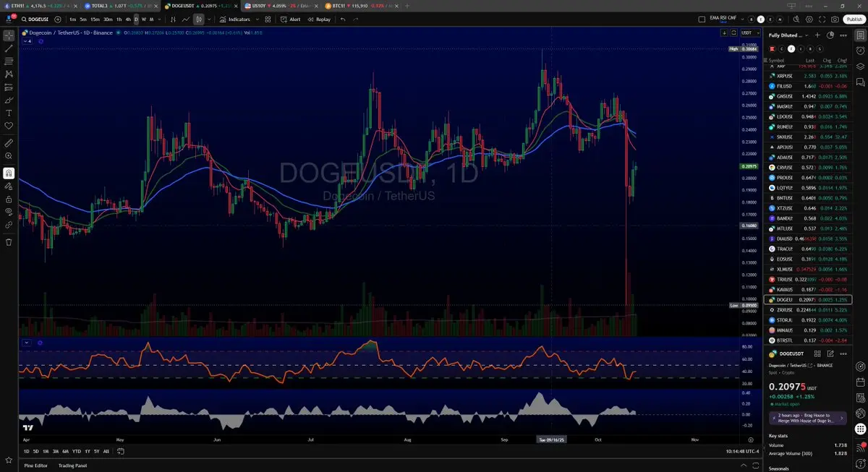
Task: Take a chart snapshot with camera icon
Action: (x=835, y=20)
